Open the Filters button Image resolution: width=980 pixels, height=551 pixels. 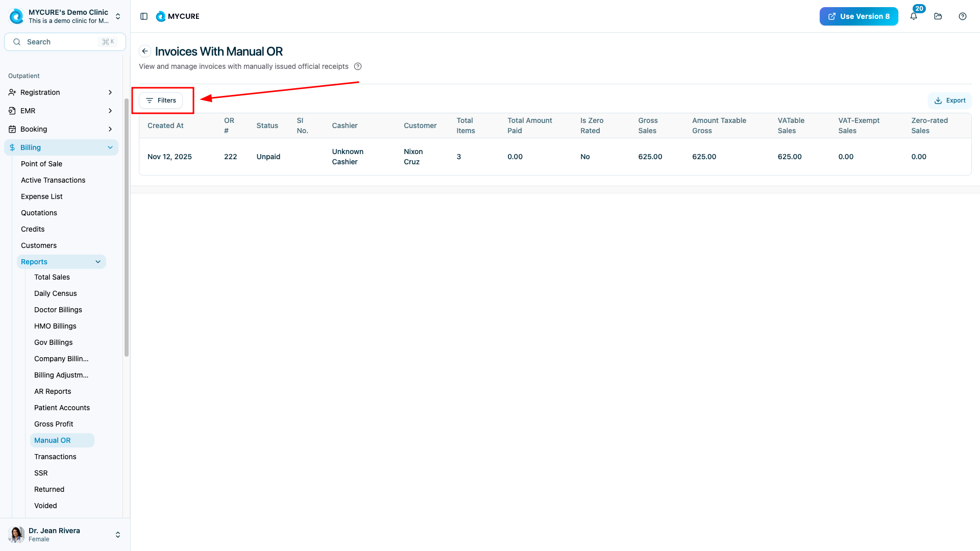(x=161, y=101)
